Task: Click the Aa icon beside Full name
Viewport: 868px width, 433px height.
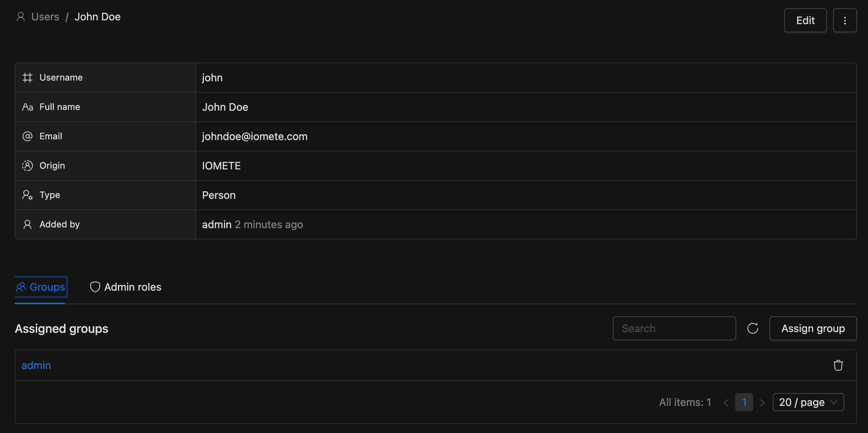Action: [27, 107]
